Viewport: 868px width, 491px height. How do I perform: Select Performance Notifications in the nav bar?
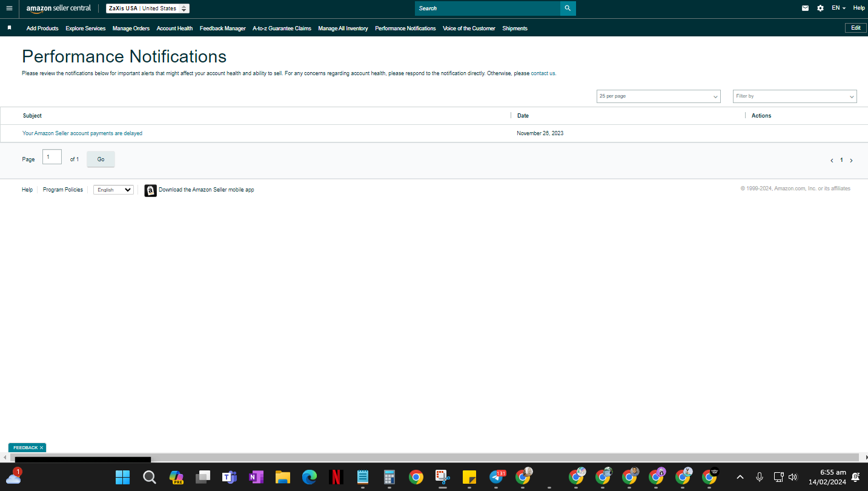[405, 28]
